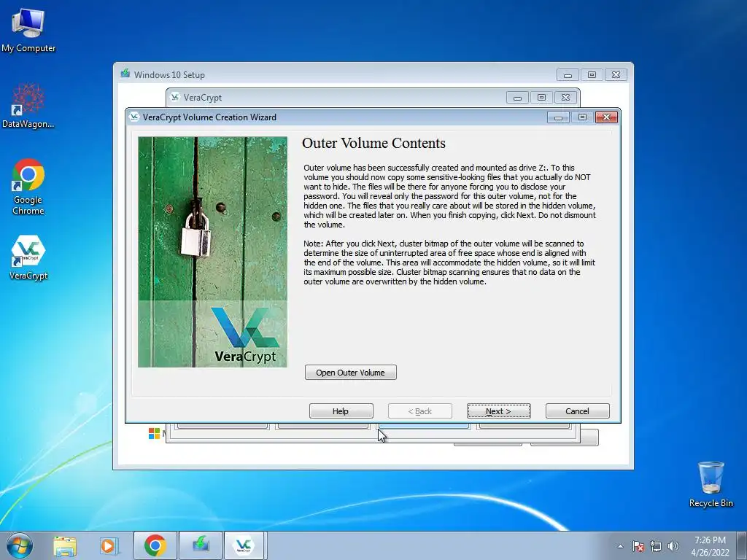Click the Windows 10 Setup title icon
Viewport: 747px width, 560px height.
pos(125,74)
